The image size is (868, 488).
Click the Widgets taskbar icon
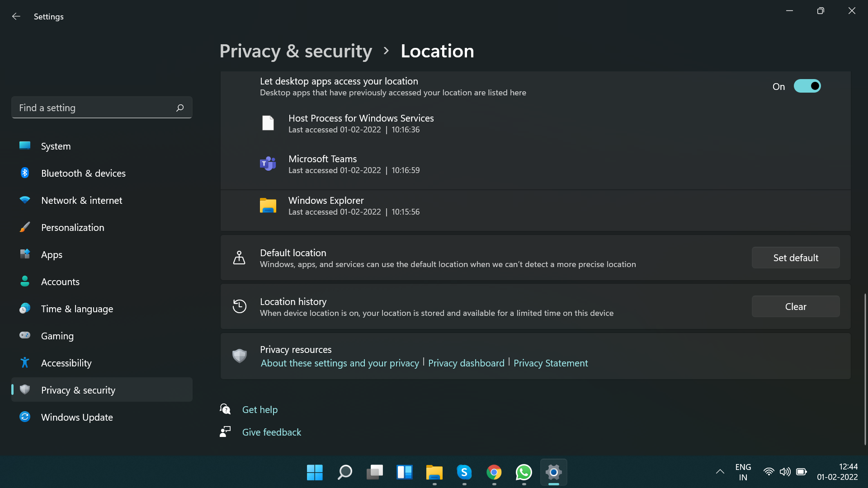pos(404,472)
